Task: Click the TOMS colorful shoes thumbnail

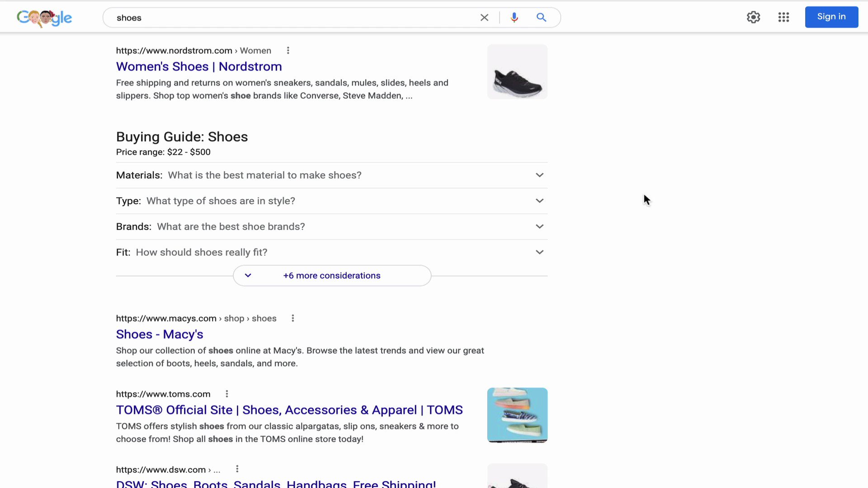Action: 517,415
